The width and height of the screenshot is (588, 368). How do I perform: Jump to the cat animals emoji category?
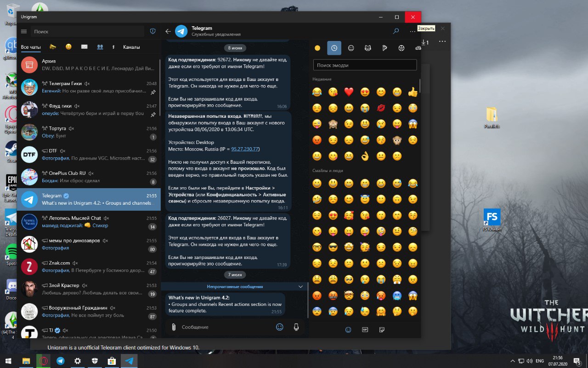368,48
